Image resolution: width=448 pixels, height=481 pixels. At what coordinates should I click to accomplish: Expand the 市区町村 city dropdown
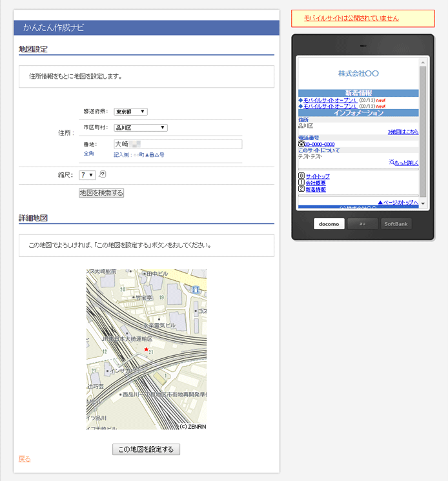pos(141,128)
